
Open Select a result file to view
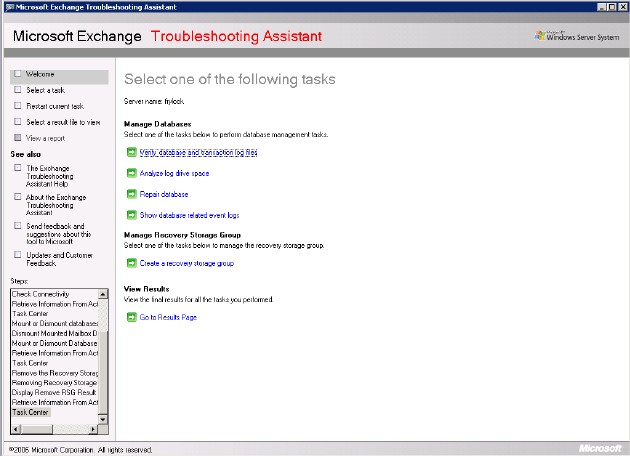pos(63,122)
